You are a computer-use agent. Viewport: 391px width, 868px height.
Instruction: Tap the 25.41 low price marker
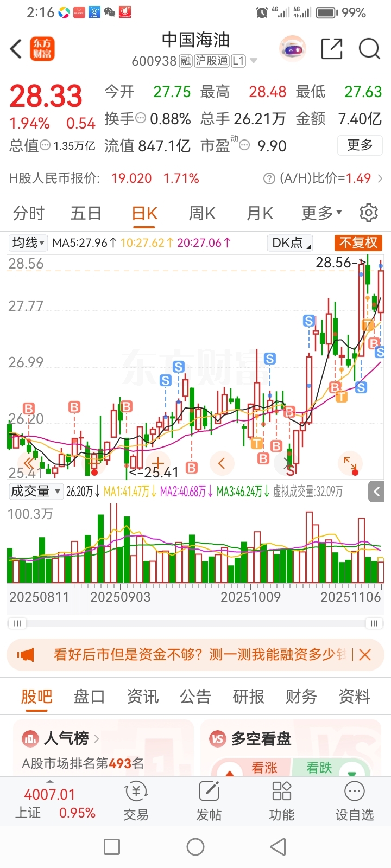click(x=154, y=472)
